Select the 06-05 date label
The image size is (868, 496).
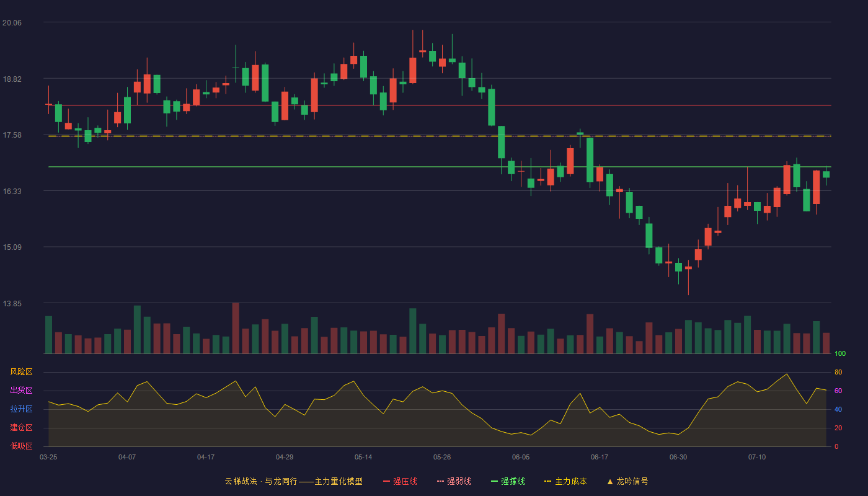click(x=521, y=457)
